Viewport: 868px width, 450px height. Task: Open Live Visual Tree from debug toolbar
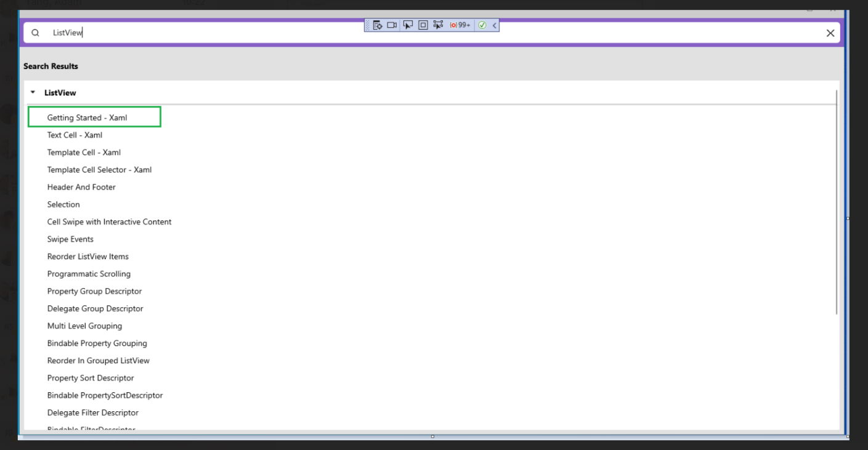pyautogui.click(x=378, y=25)
